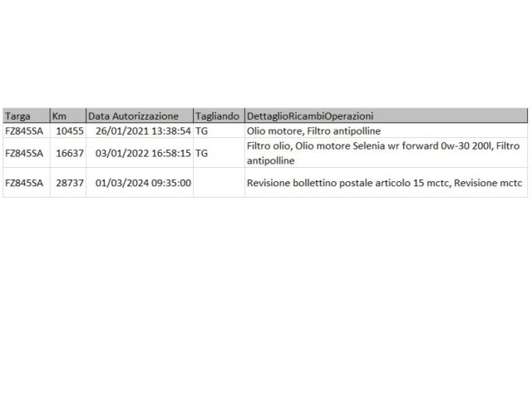Viewport: 532px width, 398px height.
Task: Click the Filtro olio Selenia wr forward cell
Action: point(386,153)
